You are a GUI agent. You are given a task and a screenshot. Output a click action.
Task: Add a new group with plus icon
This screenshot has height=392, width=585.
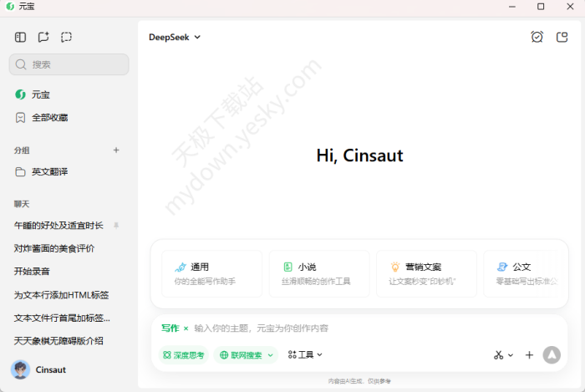pos(116,150)
